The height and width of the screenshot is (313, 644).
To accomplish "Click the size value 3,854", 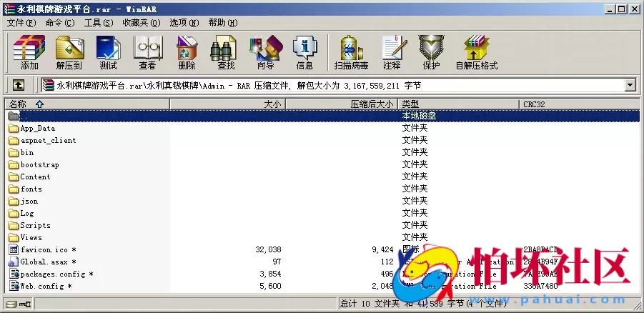I will point(270,274).
